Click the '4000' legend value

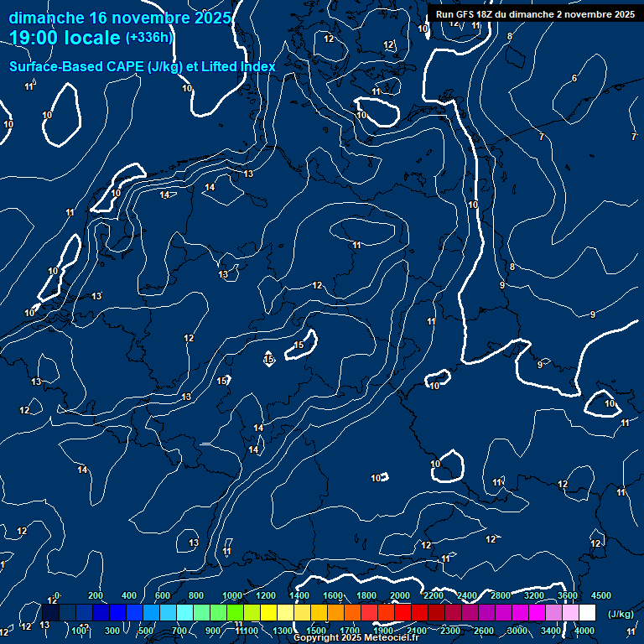(584, 631)
